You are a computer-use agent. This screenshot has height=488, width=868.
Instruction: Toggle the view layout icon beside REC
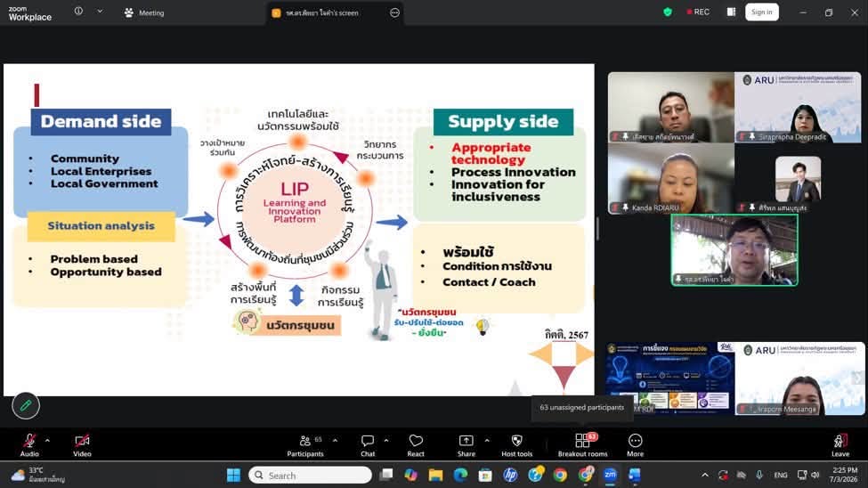click(x=731, y=12)
